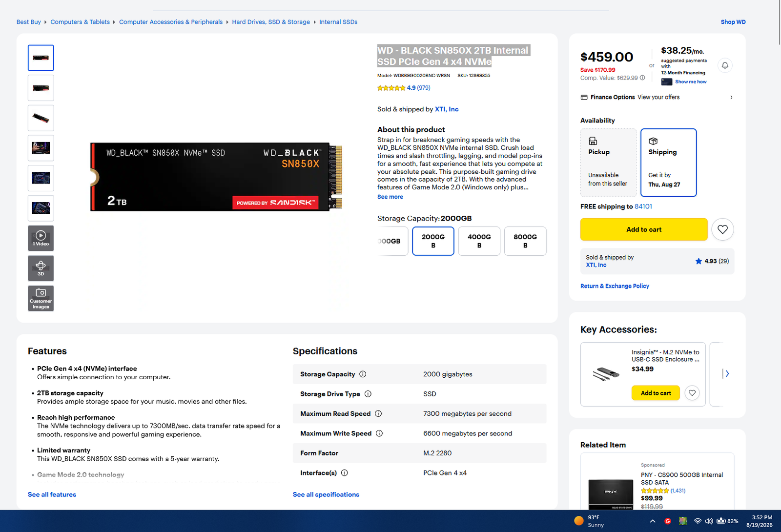Show info for Maximum Write Speed
Image resolution: width=781 pixels, height=532 pixels.
point(379,433)
